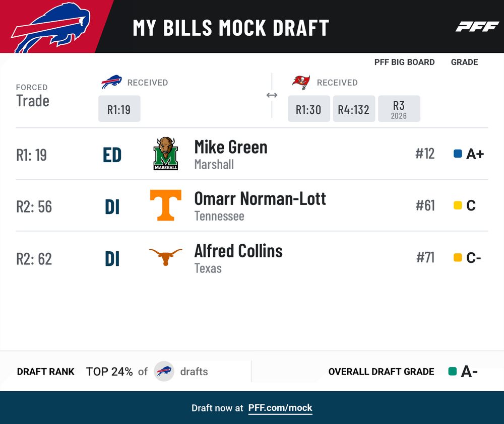Select the R1:30 pick chip

coord(309,109)
